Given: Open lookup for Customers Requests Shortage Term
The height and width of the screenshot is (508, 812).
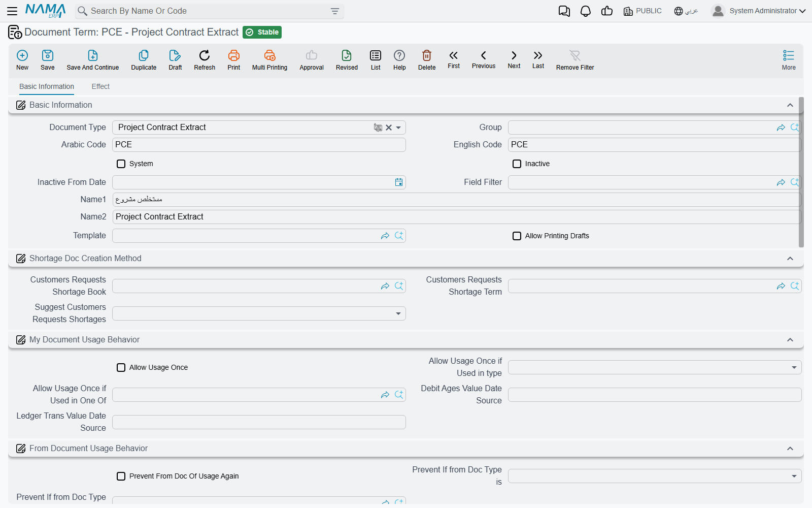Looking at the screenshot, I should click(795, 286).
